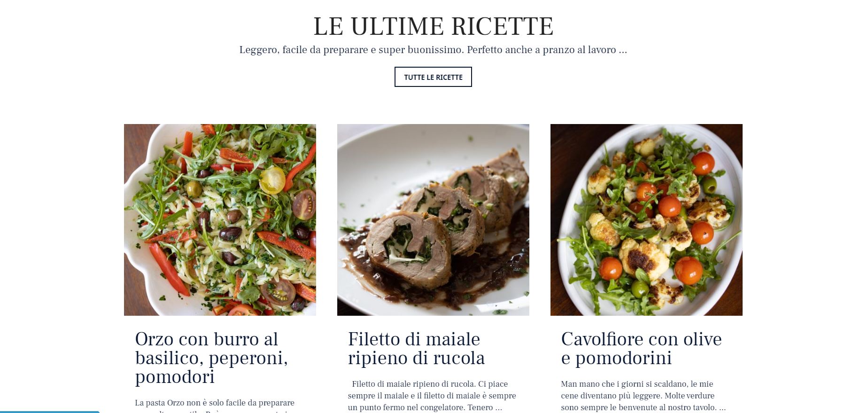Open the cauliflower and tomatoes photo
The width and height of the screenshot is (868, 413).
click(646, 220)
